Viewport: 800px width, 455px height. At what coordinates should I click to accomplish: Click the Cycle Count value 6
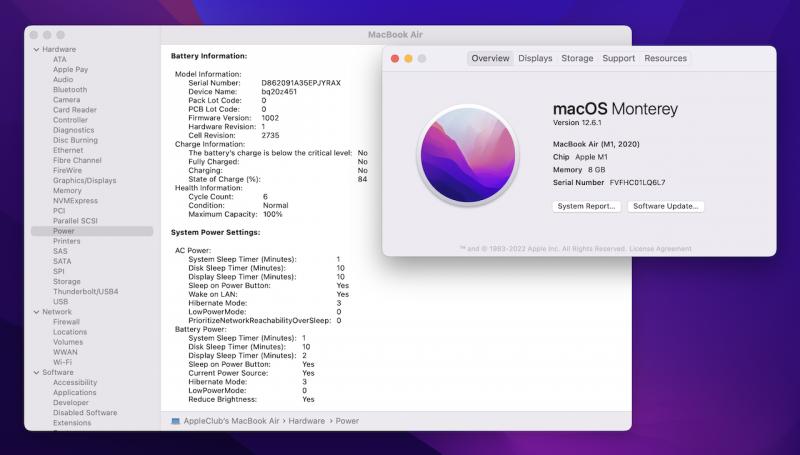point(265,197)
